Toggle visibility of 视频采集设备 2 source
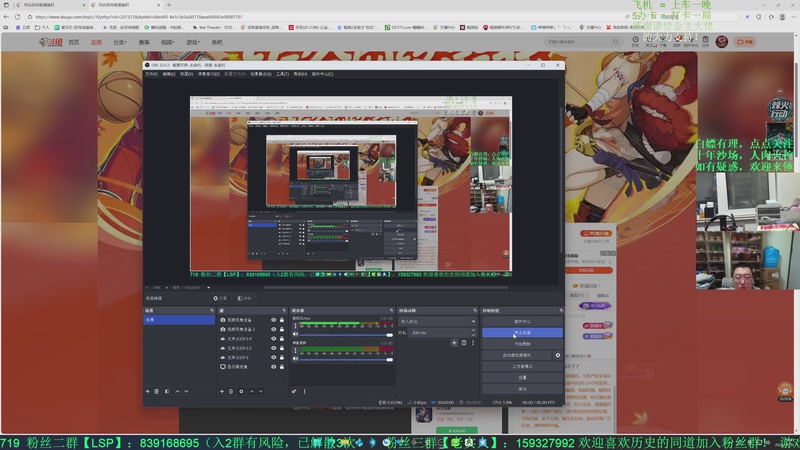The width and height of the screenshot is (800, 450). point(273,329)
